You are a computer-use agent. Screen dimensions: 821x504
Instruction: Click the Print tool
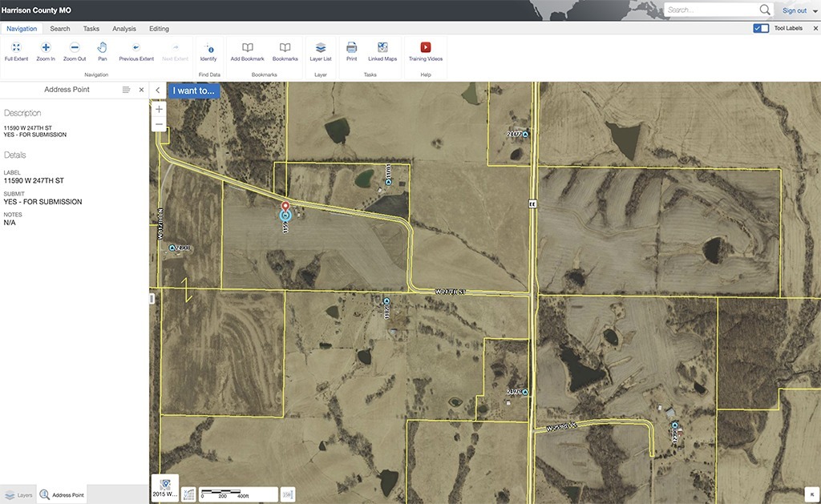pos(351,51)
